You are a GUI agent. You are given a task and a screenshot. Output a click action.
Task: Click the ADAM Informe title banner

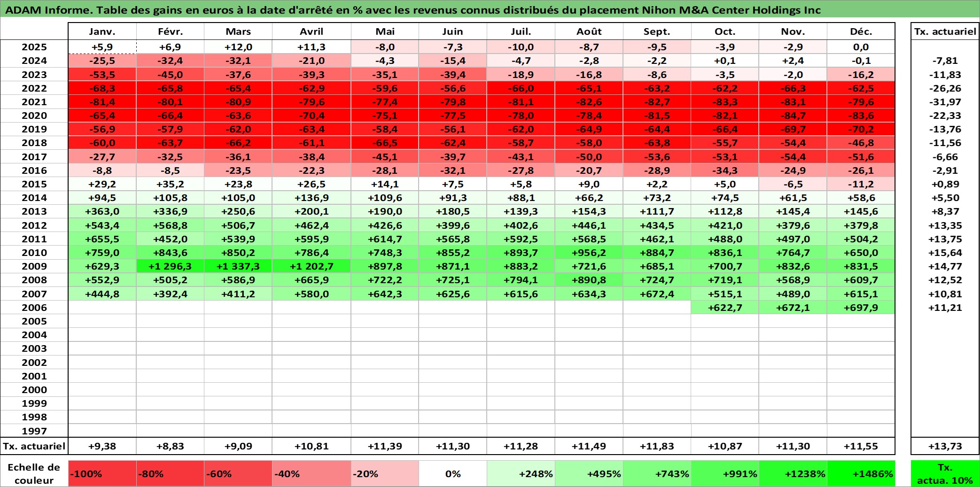tap(490, 9)
